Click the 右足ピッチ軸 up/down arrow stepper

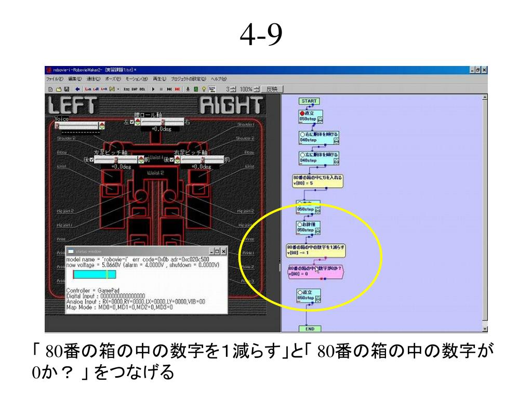coord(177,159)
